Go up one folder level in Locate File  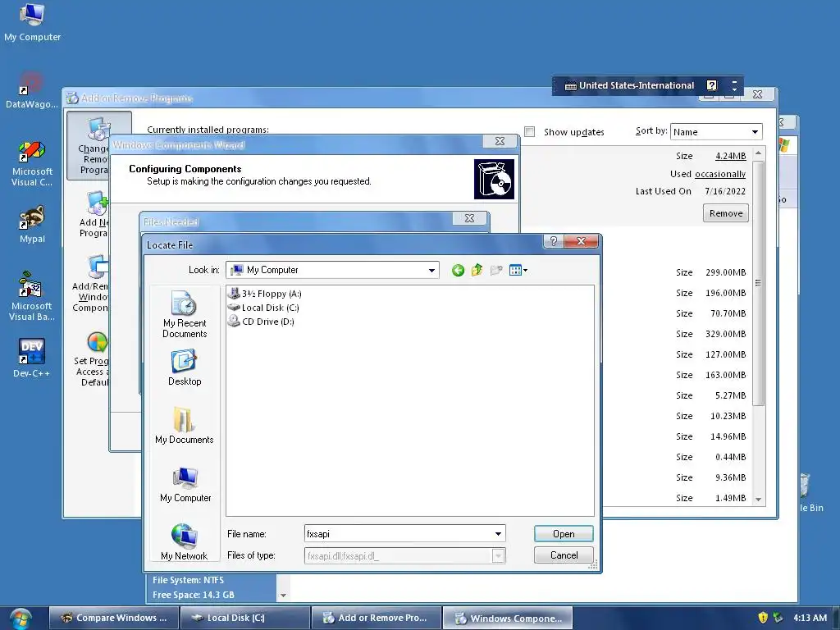(x=477, y=271)
